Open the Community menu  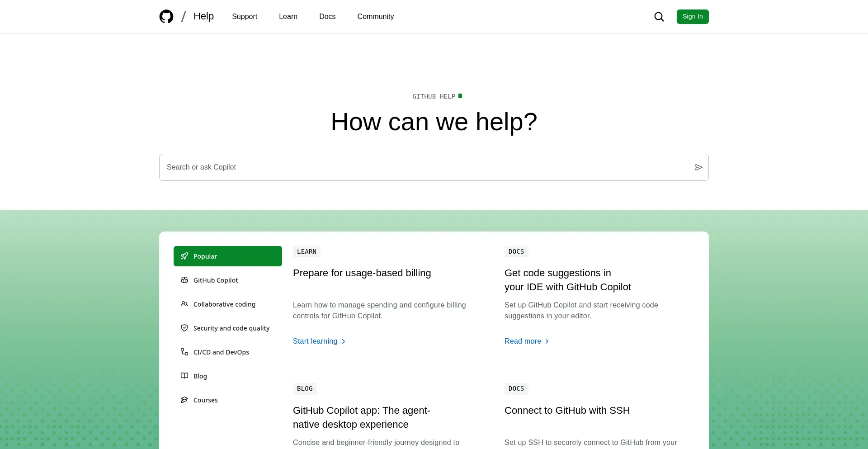(376, 17)
